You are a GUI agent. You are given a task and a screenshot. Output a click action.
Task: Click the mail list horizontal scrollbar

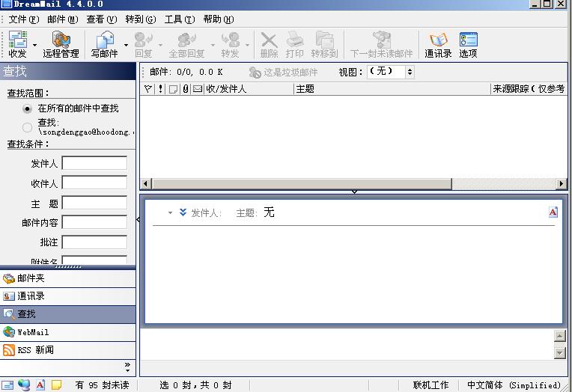click(299, 183)
